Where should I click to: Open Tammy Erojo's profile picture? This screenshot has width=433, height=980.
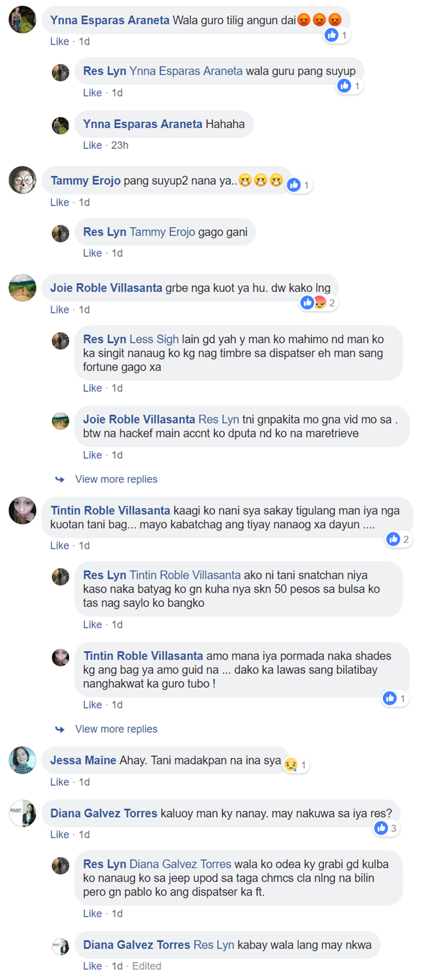23,180
